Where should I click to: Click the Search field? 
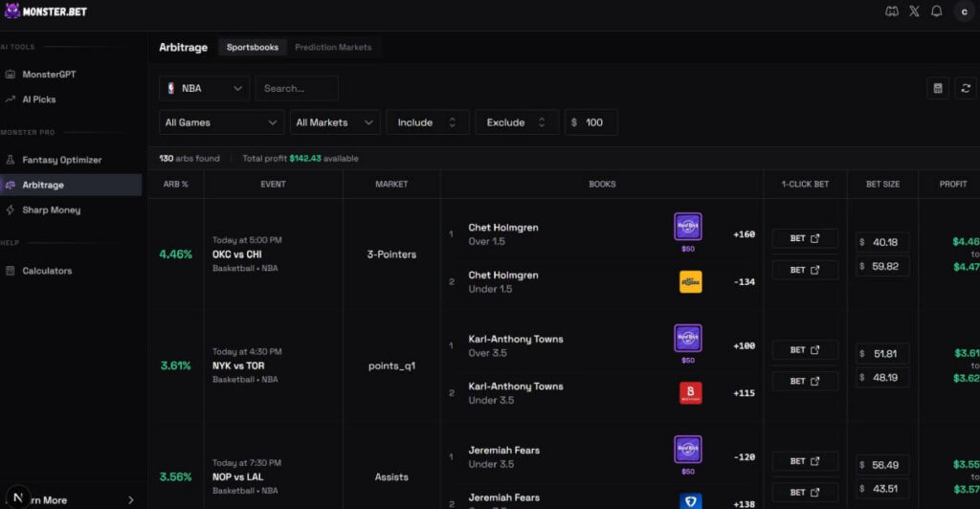tap(297, 88)
